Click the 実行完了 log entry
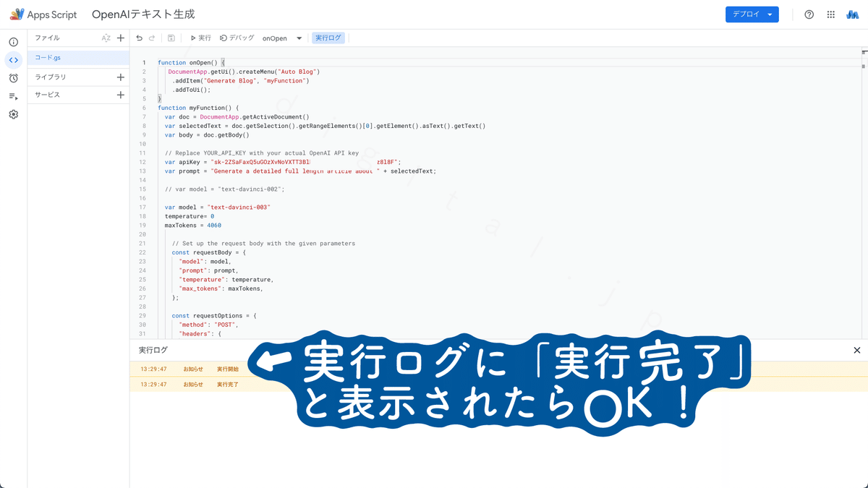Image resolution: width=868 pixels, height=488 pixels. point(228,385)
